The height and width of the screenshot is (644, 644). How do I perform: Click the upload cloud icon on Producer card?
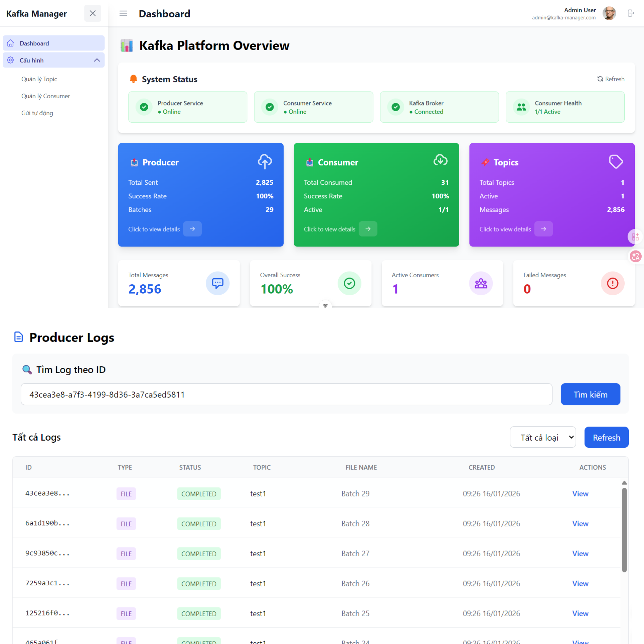tap(265, 162)
